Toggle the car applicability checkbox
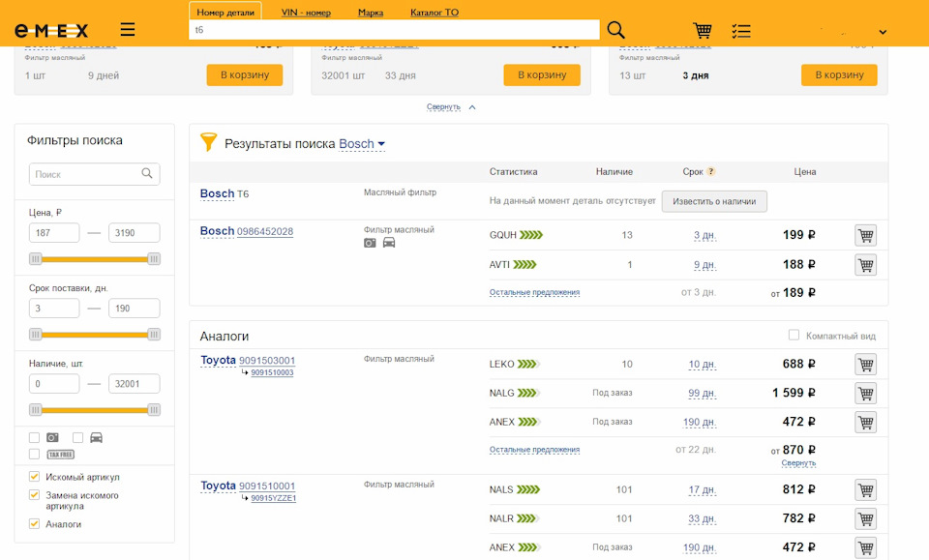 coord(77,437)
